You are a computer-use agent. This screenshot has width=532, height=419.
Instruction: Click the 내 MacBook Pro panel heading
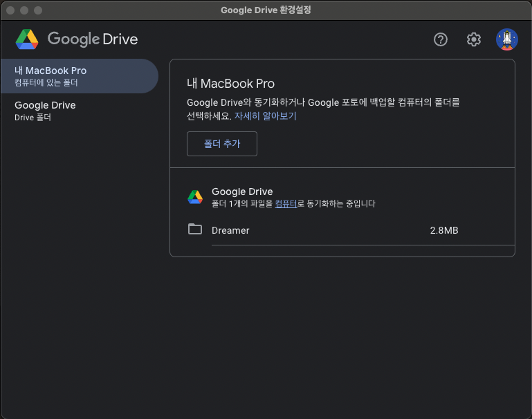pyautogui.click(x=230, y=84)
